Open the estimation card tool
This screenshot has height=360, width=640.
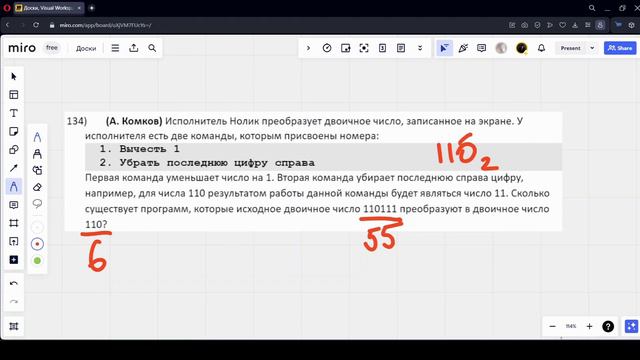382,48
